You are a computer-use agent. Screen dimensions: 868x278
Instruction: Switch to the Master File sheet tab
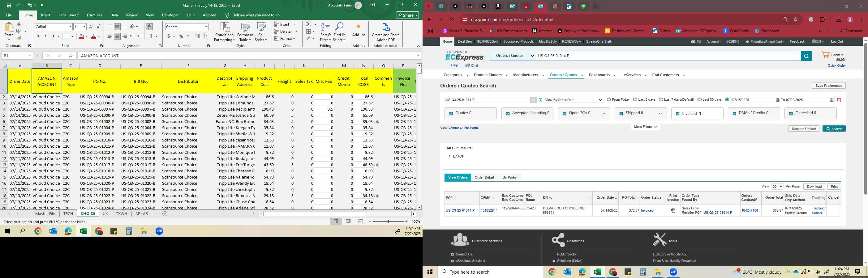pos(45,214)
